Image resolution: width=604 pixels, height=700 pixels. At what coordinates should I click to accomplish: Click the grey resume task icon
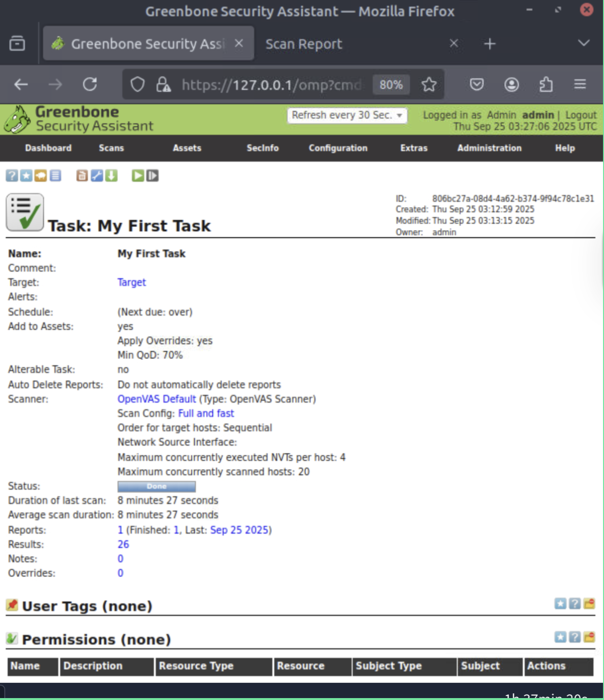coord(153,176)
